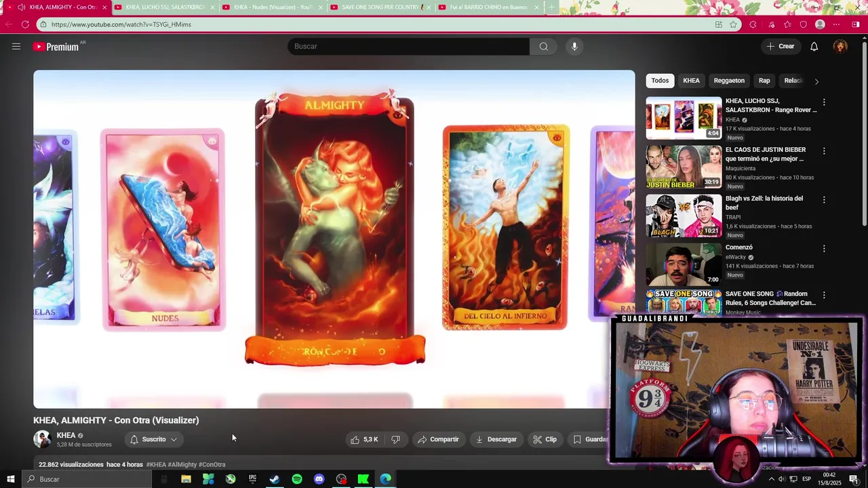The height and width of the screenshot is (488, 868).
Task: Click the Windows taskbar Buscar box
Action: coord(87,479)
